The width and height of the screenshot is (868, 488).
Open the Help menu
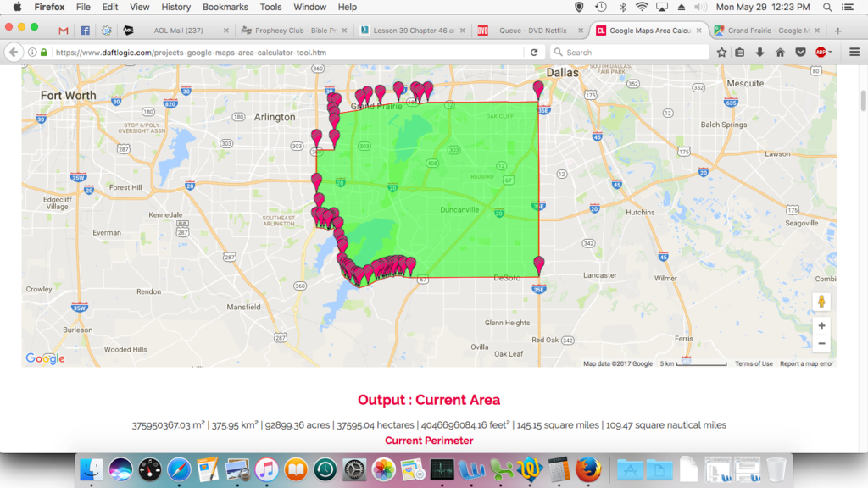coord(347,7)
